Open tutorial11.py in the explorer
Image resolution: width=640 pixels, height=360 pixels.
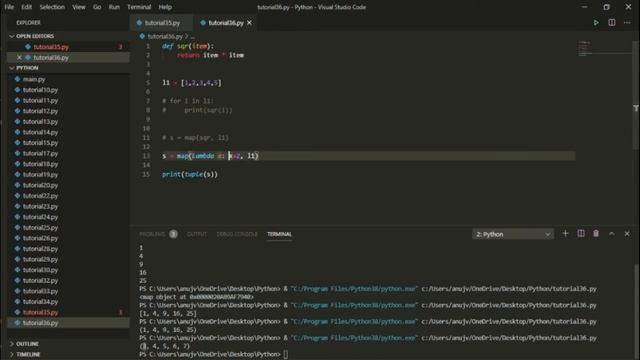tap(69, 100)
